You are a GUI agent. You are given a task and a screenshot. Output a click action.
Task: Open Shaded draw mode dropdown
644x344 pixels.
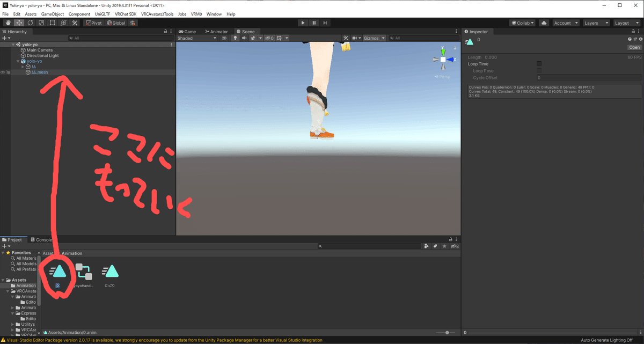[197, 38]
